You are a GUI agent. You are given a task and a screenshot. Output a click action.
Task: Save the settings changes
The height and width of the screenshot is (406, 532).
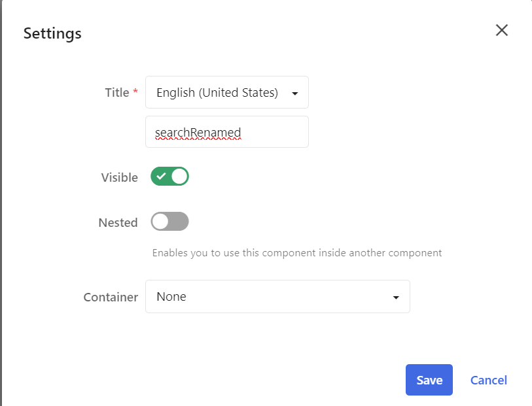[x=429, y=380]
